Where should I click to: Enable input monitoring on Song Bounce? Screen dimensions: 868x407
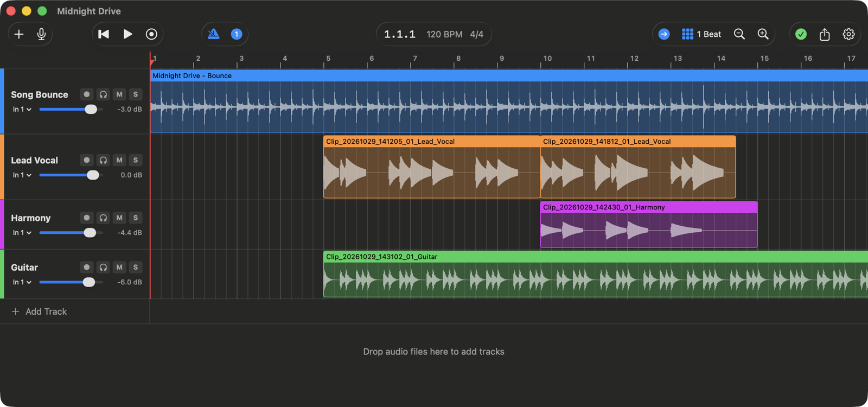click(103, 94)
